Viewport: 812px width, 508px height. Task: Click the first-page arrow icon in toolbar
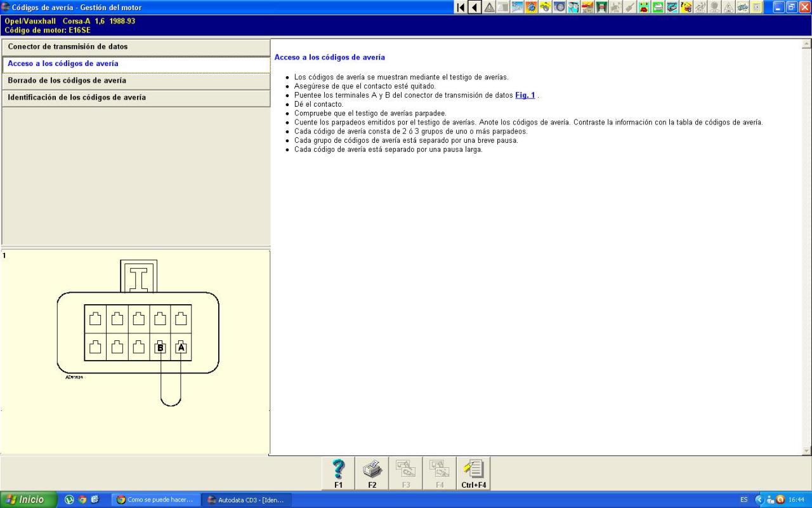[461, 7]
